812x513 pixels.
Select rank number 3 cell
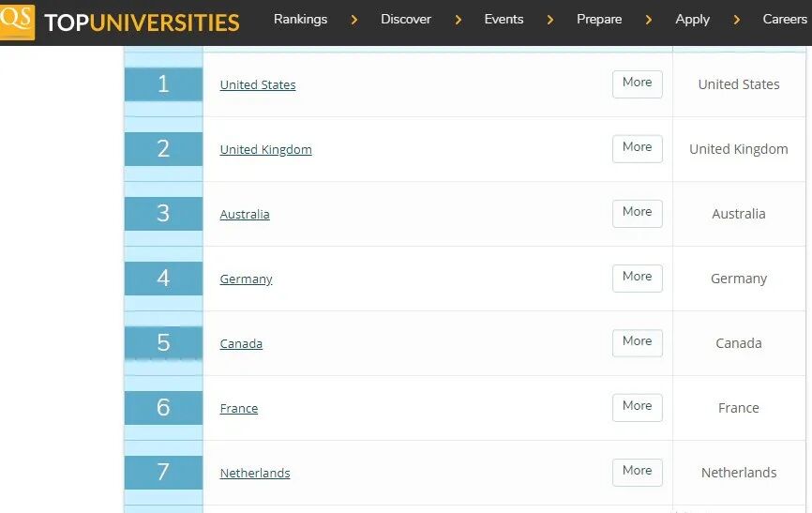(x=163, y=214)
